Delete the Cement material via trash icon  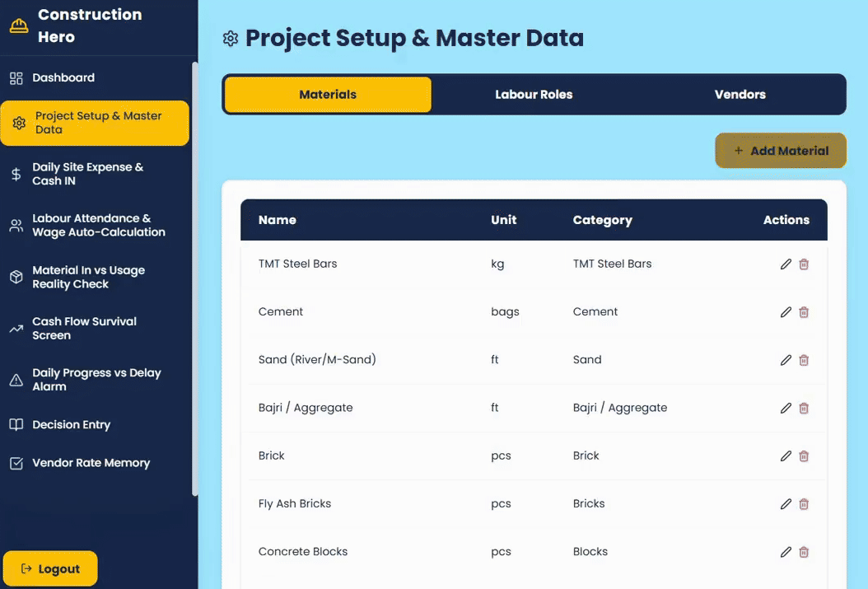tap(804, 312)
